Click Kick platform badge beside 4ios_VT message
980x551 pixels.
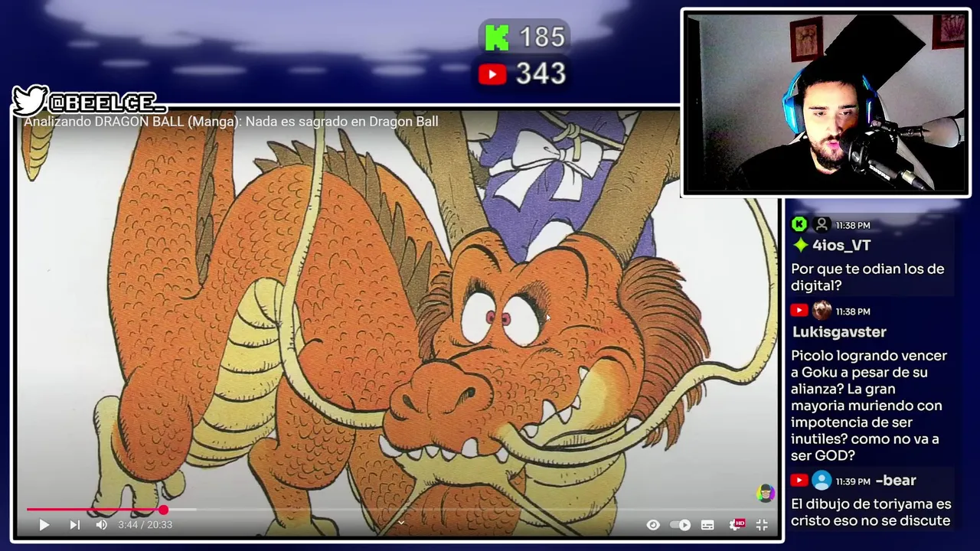point(799,225)
